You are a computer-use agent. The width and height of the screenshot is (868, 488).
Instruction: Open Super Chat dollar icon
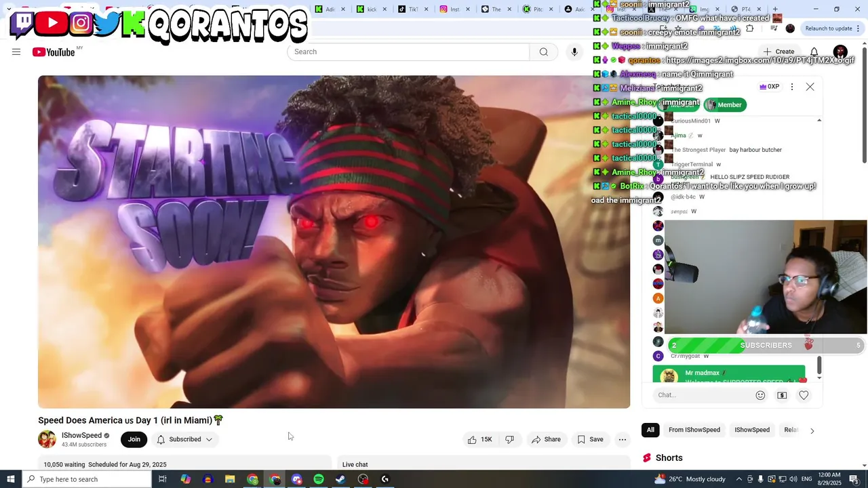pos(782,395)
